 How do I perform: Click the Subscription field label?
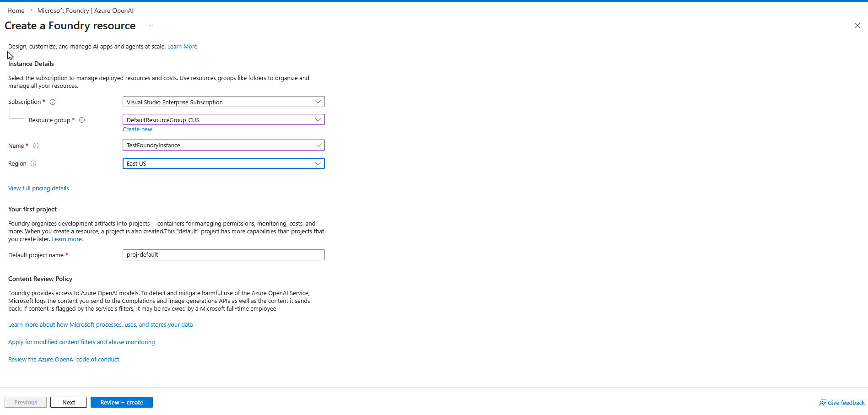[x=25, y=102]
